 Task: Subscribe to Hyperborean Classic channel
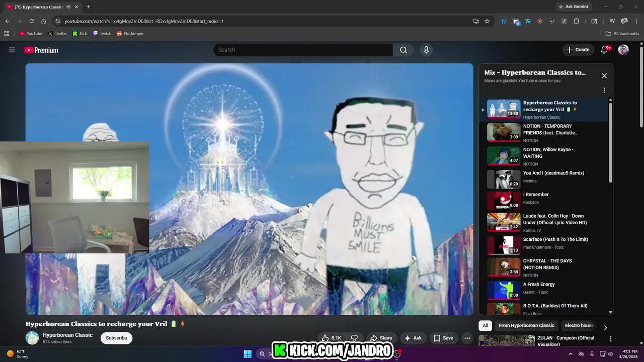coord(116,338)
